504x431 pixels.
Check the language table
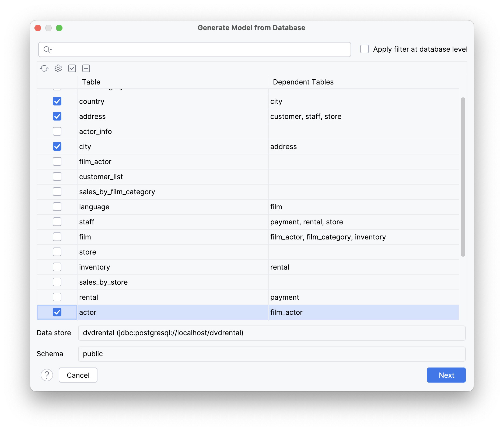tap(57, 207)
